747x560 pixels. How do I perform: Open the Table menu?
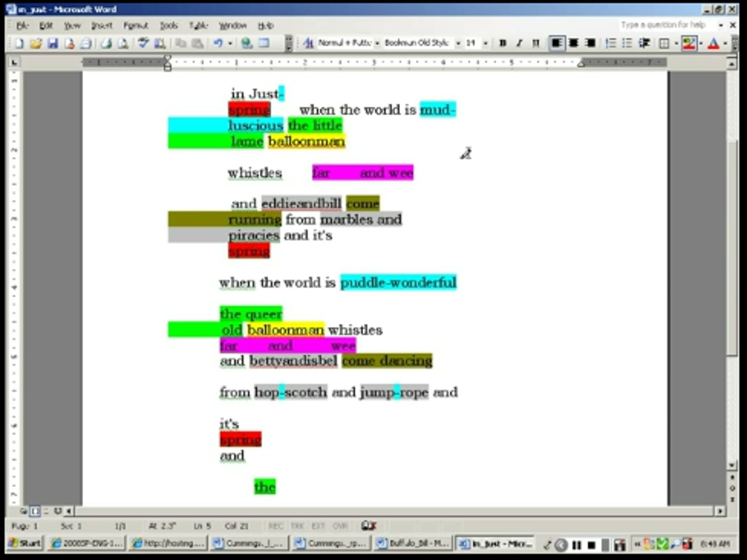199,26
